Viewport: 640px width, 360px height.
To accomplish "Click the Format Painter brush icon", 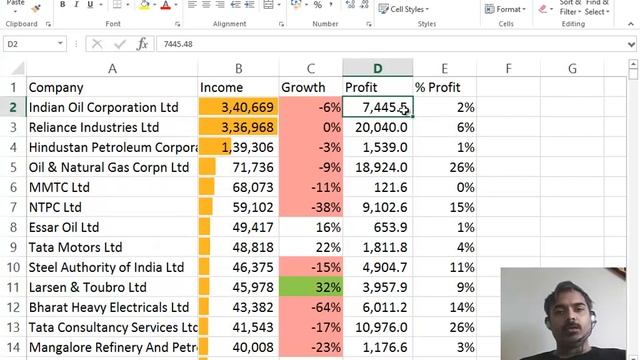I will tap(37, 7).
